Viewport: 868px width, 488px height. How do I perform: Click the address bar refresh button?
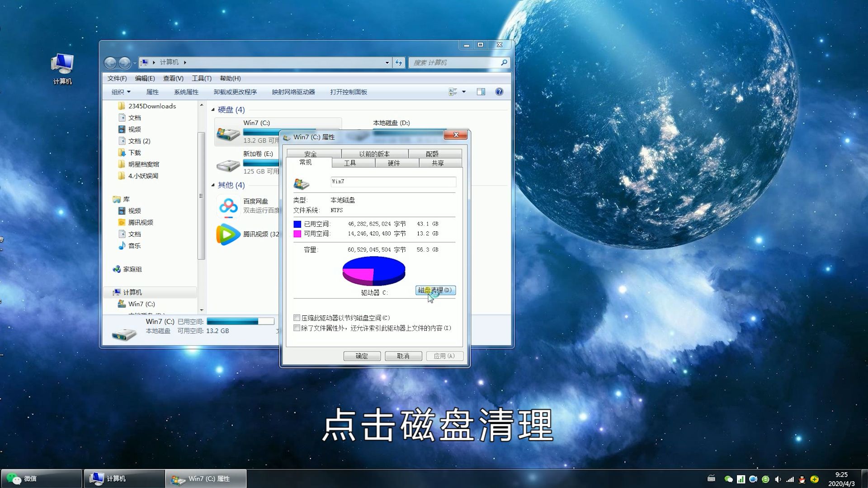tap(399, 62)
